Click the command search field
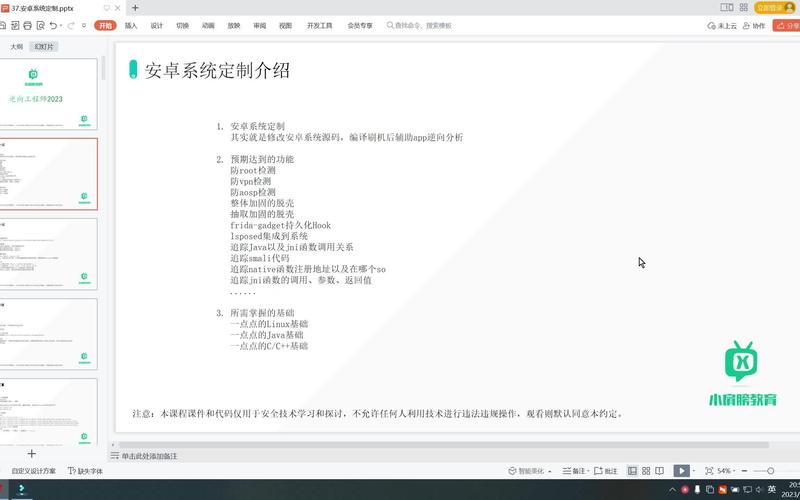The height and width of the screenshot is (500, 800). pyautogui.click(x=419, y=26)
